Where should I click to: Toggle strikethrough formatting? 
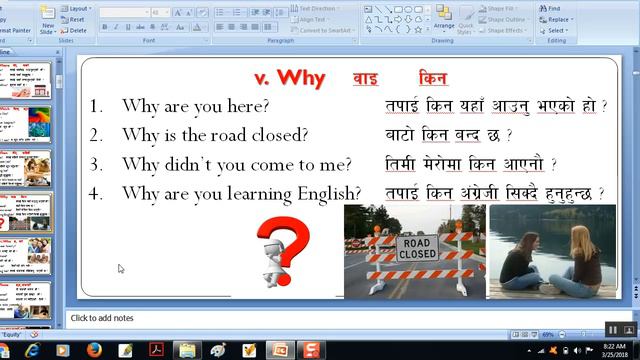tap(140, 27)
